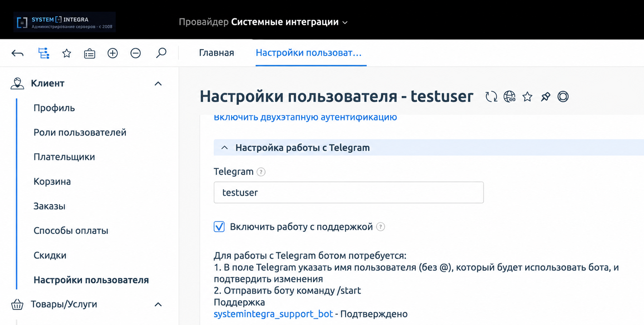Open the Заказы menu item
This screenshot has width=644, height=325.
[50, 206]
